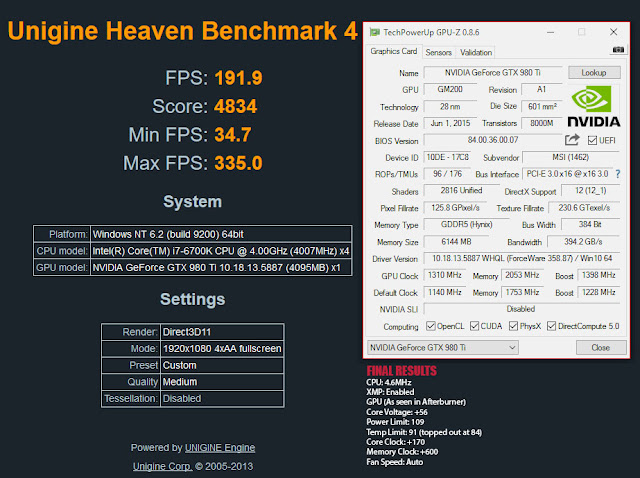Viewport: 640px width, 478px height.
Task: Click the NVIDIA logo in GPU-Z
Action: [594, 107]
